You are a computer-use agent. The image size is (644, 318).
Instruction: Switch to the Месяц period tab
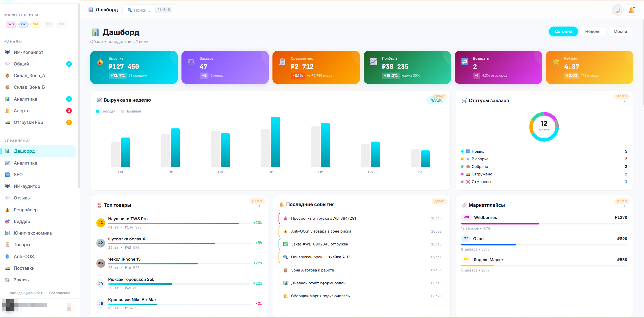620,31
